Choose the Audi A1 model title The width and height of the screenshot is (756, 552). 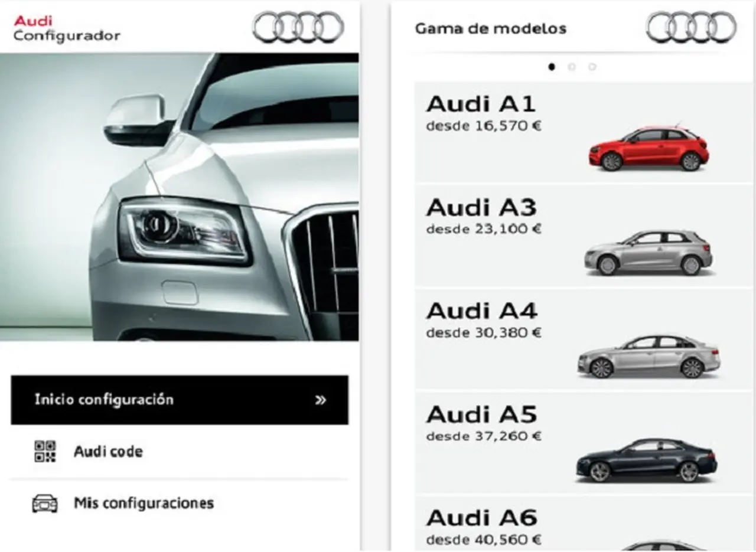[x=481, y=104]
